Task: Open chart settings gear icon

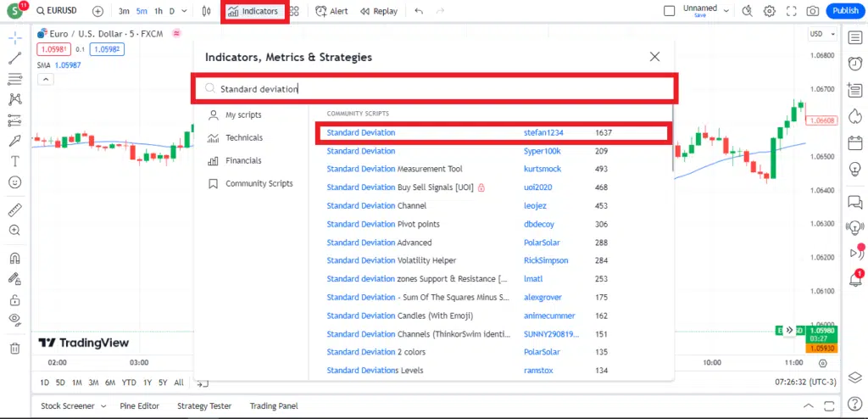Action: coord(770,11)
